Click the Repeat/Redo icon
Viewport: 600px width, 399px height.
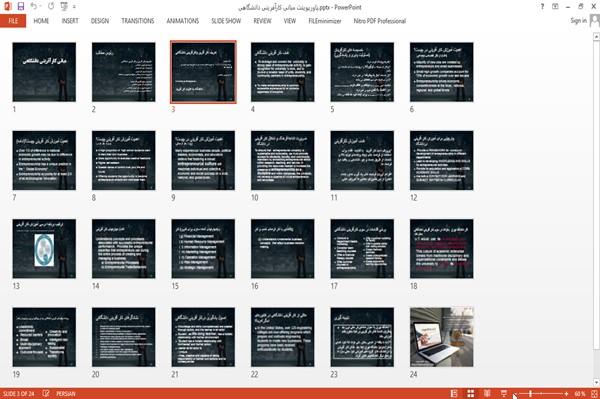[51, 6]
